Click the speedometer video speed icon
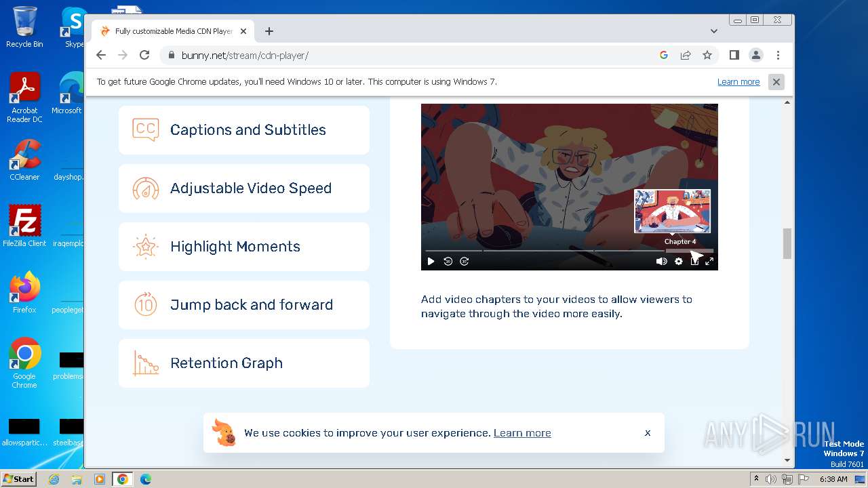This screenshot has height=488, width=868. pos(146,188)
